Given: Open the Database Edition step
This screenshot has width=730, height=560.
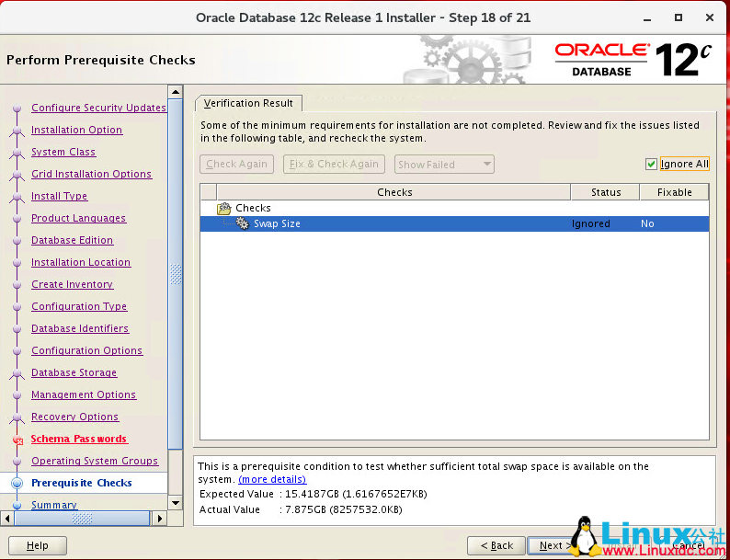Looking at the screenshot, I should tap(72, 240).
